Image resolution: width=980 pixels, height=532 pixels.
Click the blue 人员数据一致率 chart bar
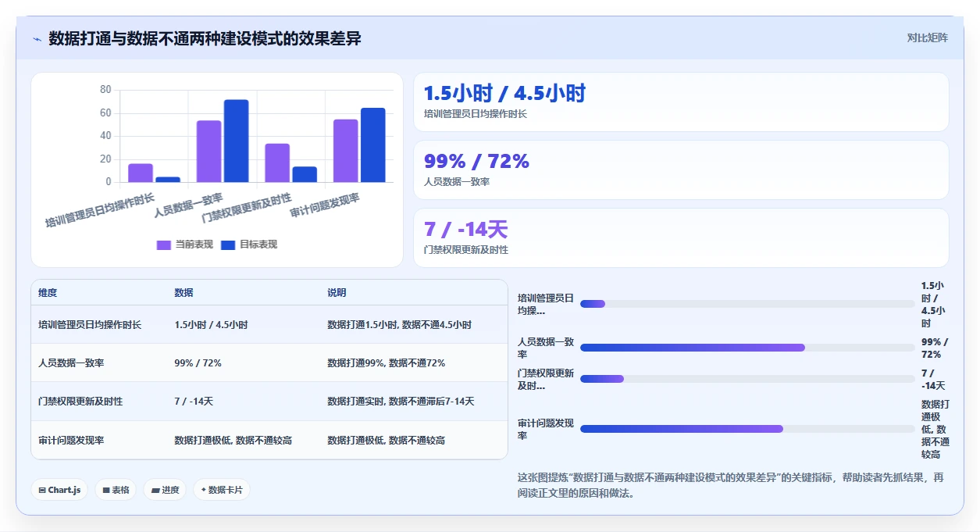(x=236, y=141)
